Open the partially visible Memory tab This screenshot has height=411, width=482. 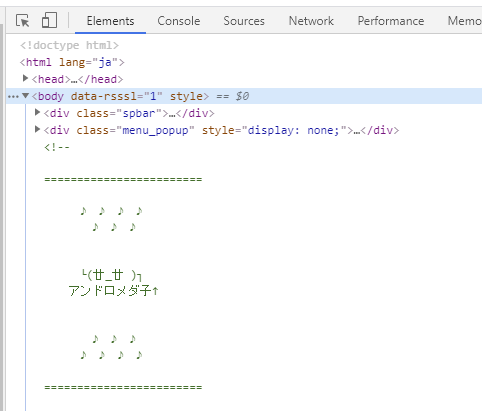pos(464,21)
